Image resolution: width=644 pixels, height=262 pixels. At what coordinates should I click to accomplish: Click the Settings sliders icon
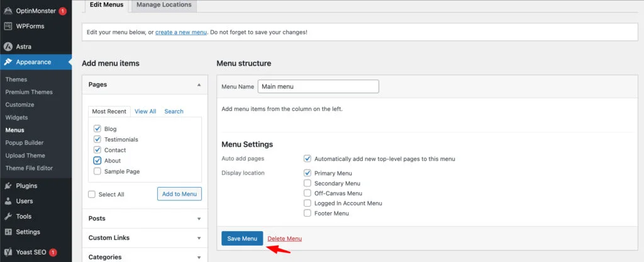[x=8, y=232]
